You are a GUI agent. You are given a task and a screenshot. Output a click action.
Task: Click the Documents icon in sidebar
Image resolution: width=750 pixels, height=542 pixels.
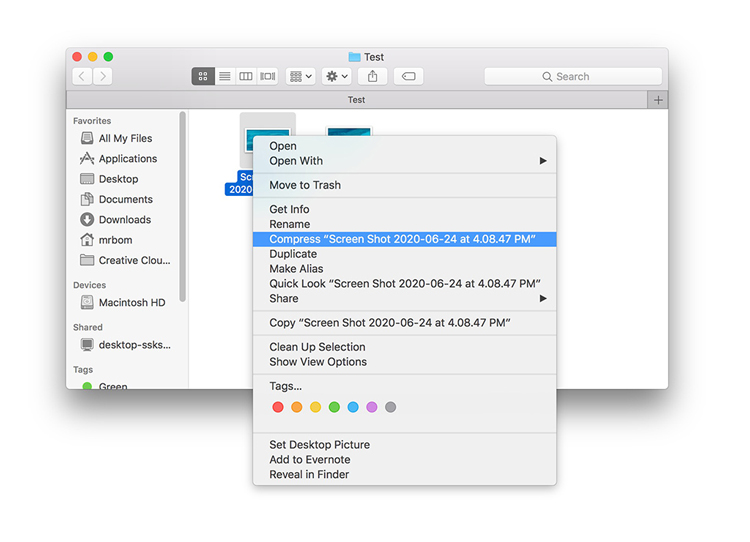[x=87, y=199]
